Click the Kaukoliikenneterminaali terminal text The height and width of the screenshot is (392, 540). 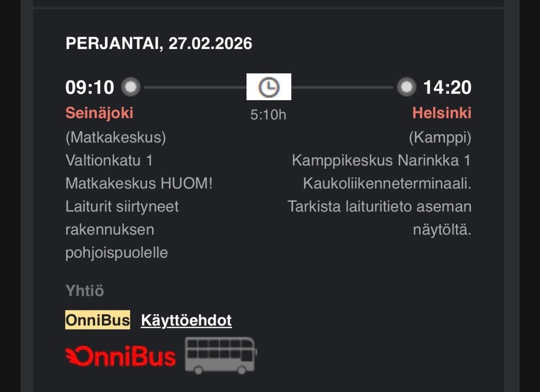[x=387, y=183]
